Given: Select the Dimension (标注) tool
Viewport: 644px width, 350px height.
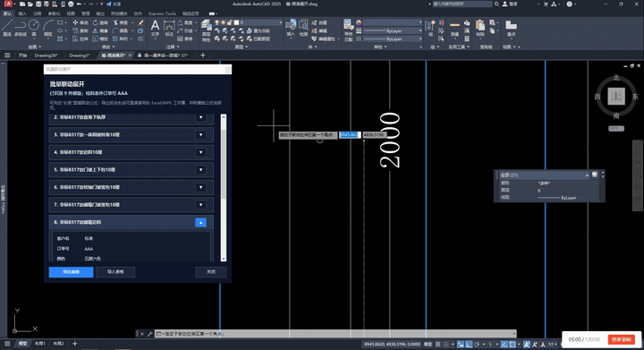Looking at the screenshot, I should pos(169,28).
